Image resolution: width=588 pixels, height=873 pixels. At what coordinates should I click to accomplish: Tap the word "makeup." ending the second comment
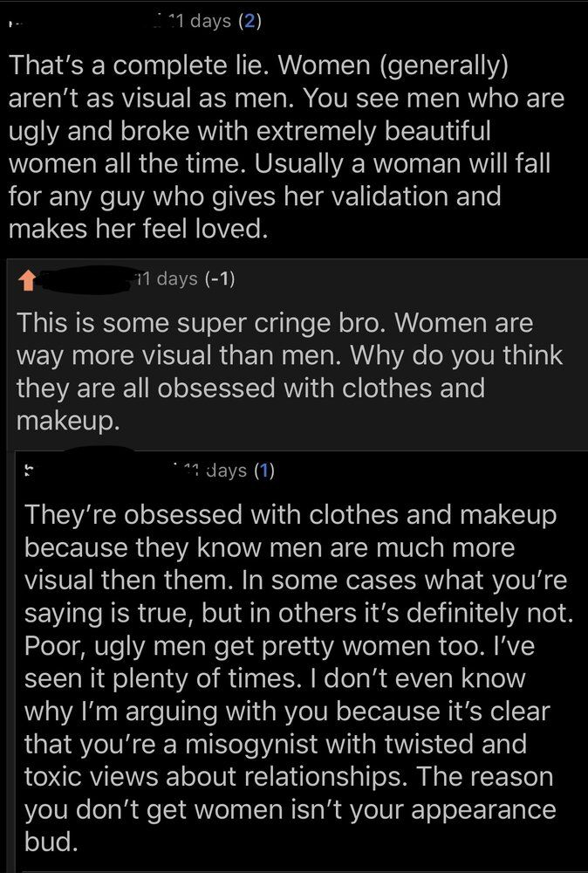[x=66, y=421]
